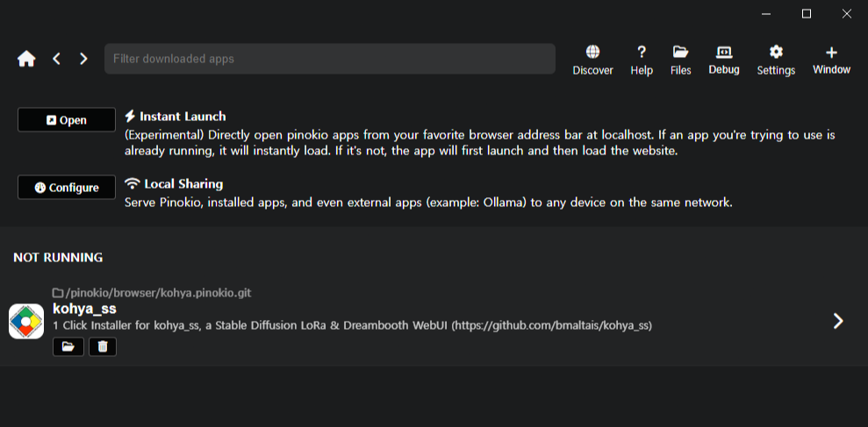Navigate back with the left arrow
The height and width of the screenshot is (427, 868).
pos(56,59)
